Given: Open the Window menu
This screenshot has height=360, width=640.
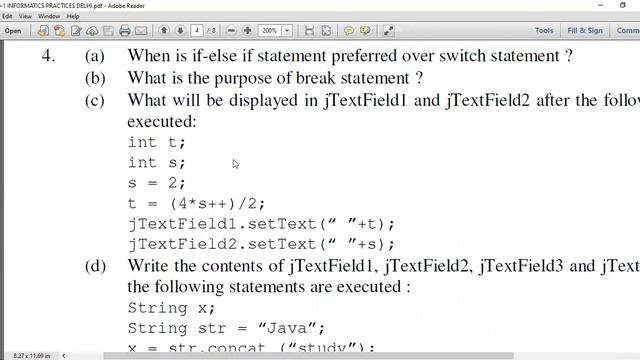Looking at the screenshot, I should pyautogui.click(x=49, y=16).
